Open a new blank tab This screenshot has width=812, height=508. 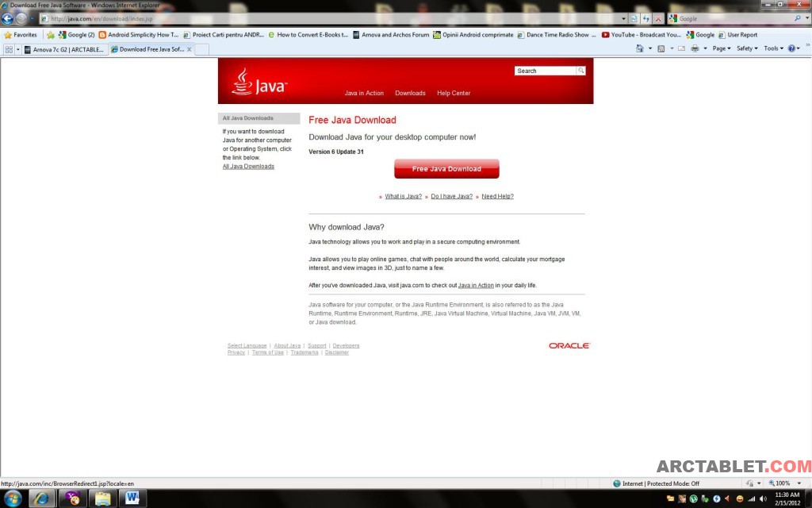201,49
